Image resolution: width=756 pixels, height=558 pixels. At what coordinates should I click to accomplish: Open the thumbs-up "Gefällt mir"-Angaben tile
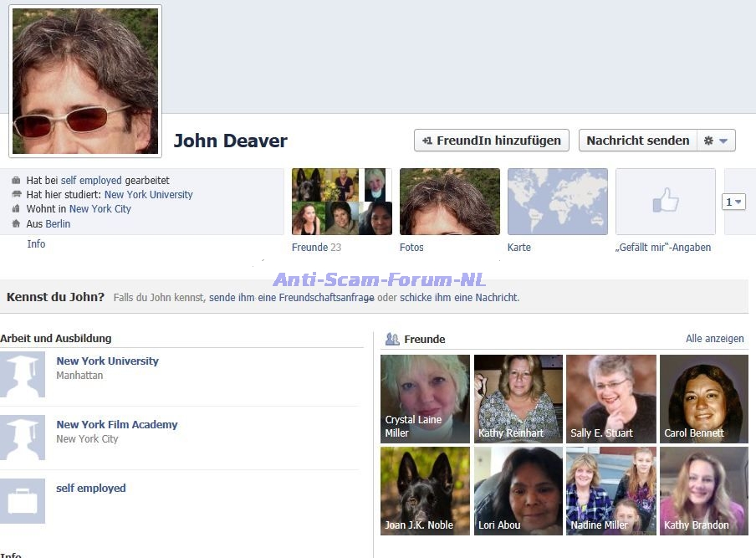(x=665, y=202)
